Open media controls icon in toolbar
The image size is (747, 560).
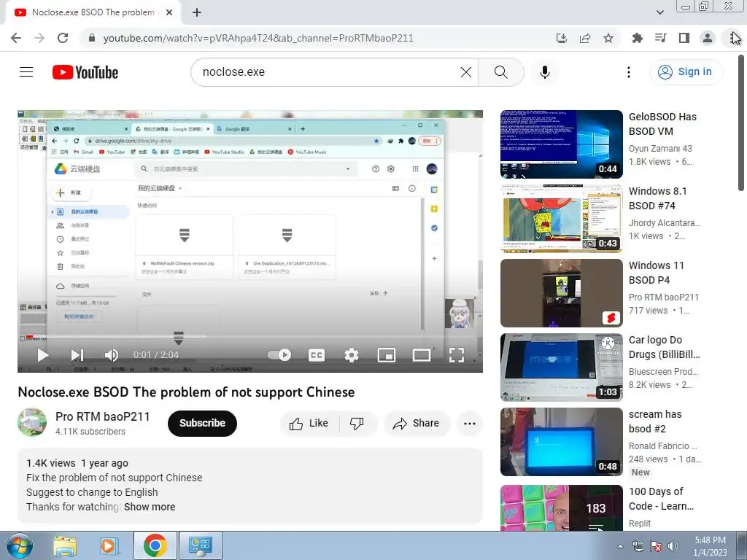point(660,38)
